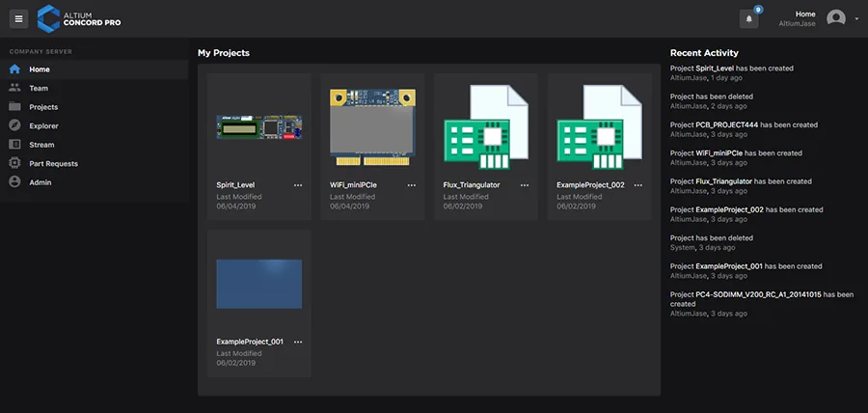Click the Altium Concord Pro logo
The height and width of the screenshot is (413, 868).
(79, 19)
